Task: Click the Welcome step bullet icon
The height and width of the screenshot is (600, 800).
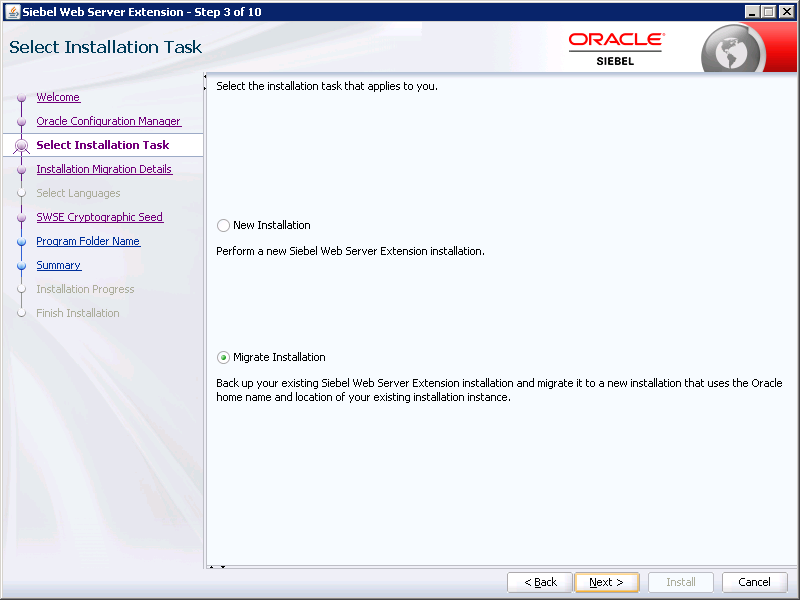Action: 21,97
